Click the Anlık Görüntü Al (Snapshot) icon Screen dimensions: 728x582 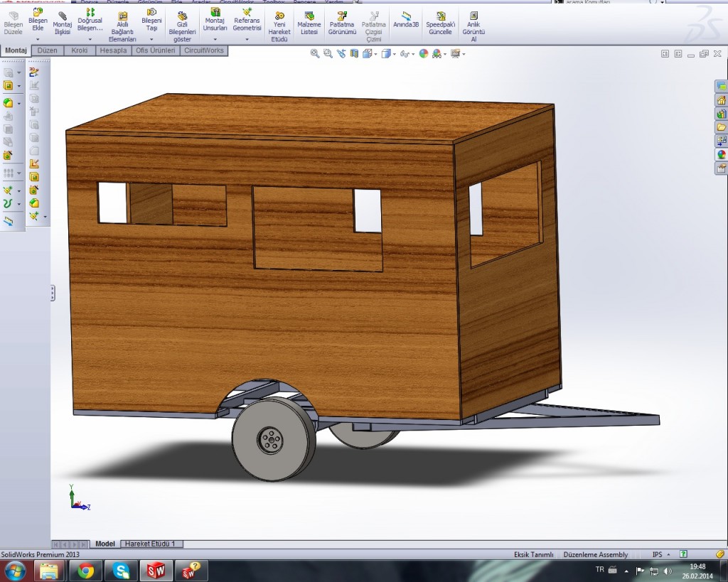tap(473, 16)
